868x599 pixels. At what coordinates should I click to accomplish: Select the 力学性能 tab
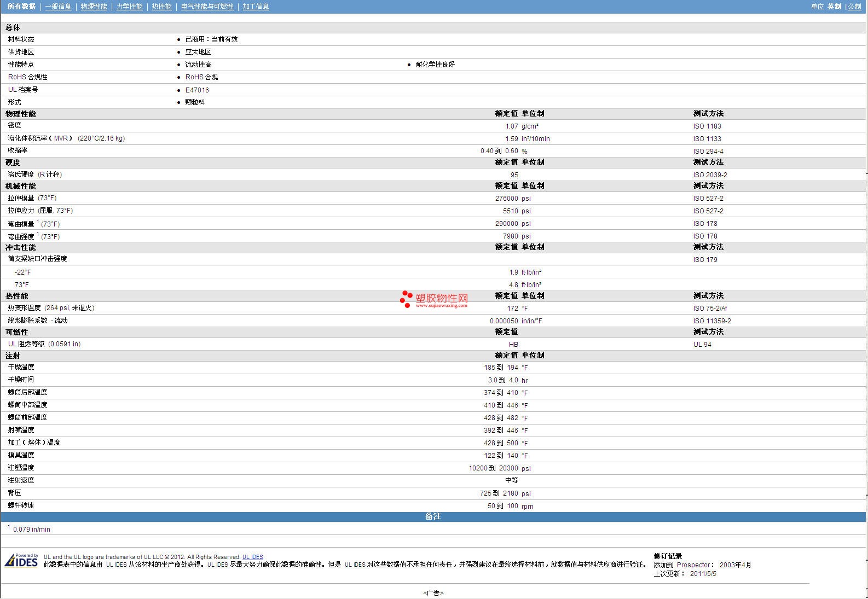tap(129, 7)
